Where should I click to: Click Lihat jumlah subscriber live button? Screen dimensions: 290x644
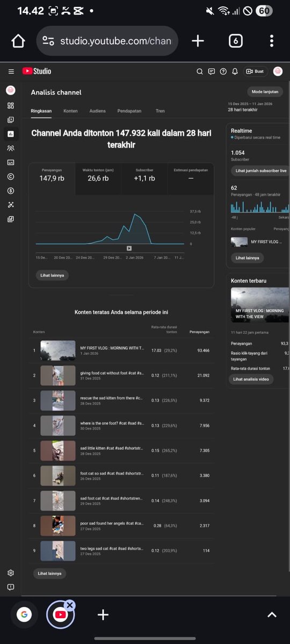coord(260,171)
